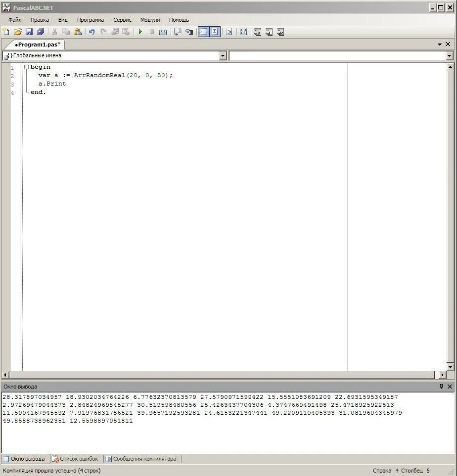457x476 pixels.
Task: Step over with the debug step icon
Action: pyautogui.click(x=178, y=32)
